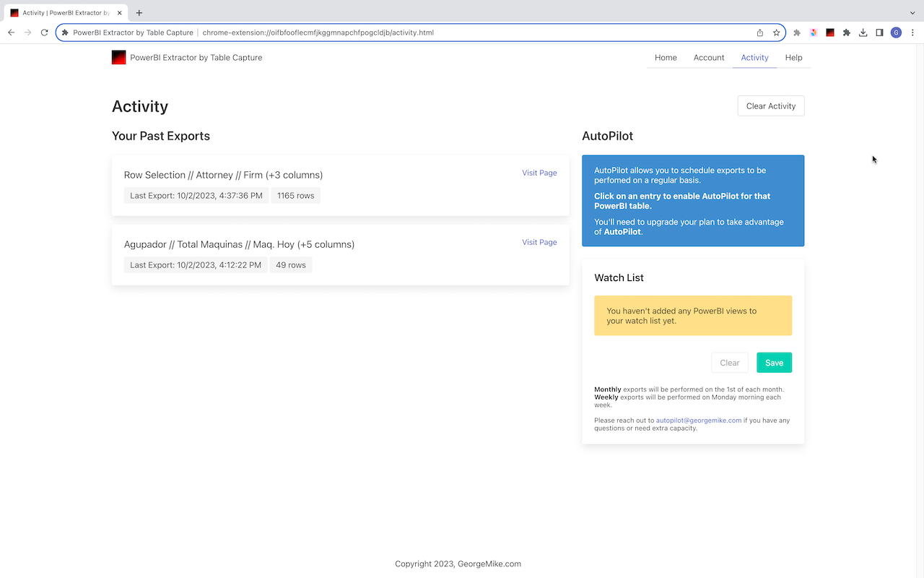Open the Account nav tab
This screenshot has height=578, width=924.
pos(709,58)
